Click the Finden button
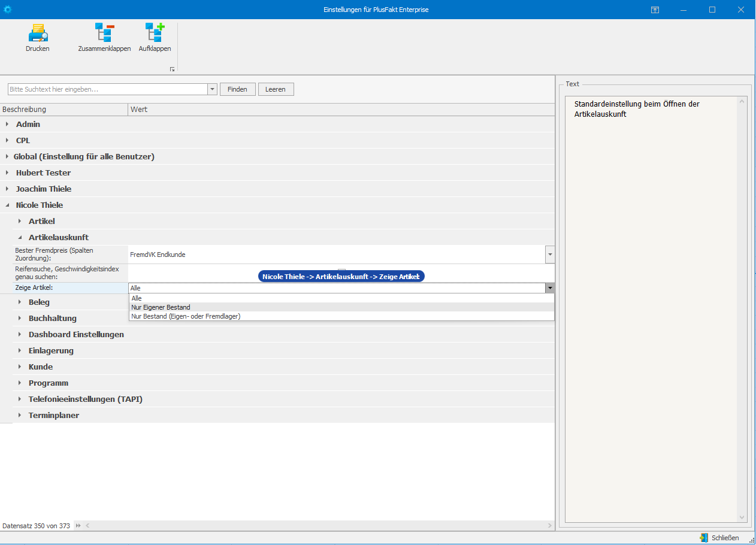This screenshot has width=756, height=545. point(238,89)
